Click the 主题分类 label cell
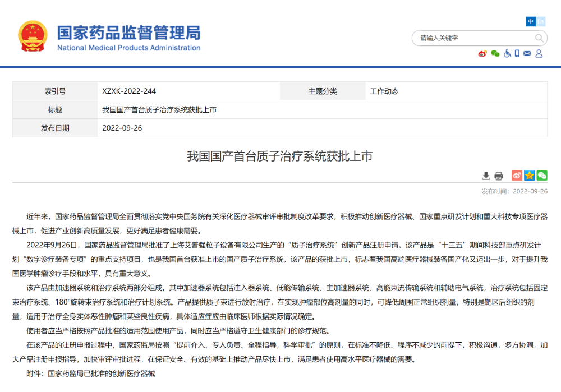 pos(323,91)
